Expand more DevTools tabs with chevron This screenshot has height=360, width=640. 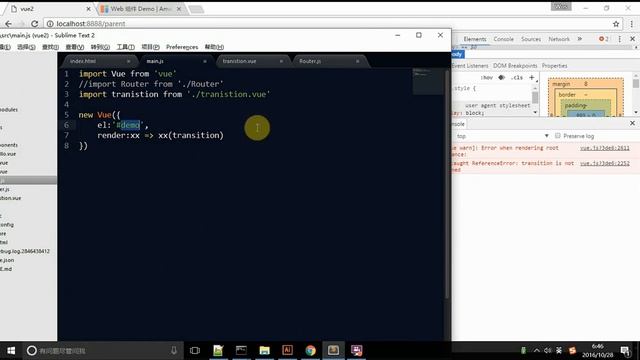click(x=580, y=39)
